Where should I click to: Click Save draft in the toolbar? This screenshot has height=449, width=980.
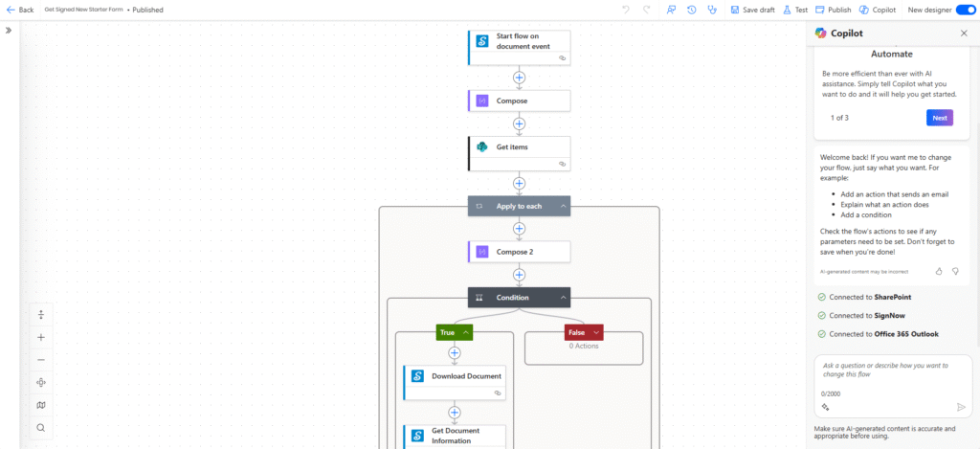(752, 10)
